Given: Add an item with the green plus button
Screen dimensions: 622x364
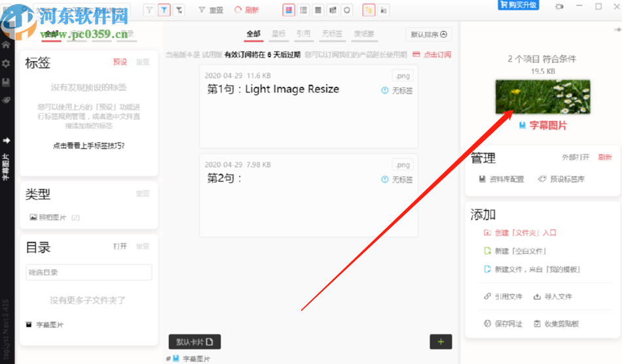Looking at the screenshot, I should (x=441, y=342).
